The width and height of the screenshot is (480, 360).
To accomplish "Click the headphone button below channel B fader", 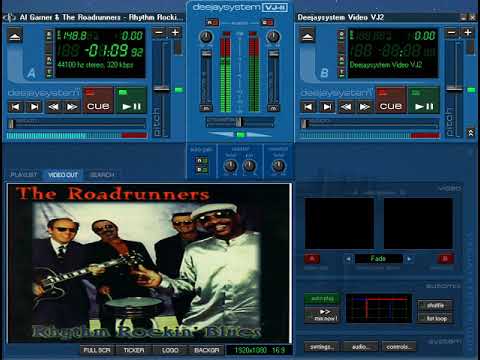I will 274,108.
